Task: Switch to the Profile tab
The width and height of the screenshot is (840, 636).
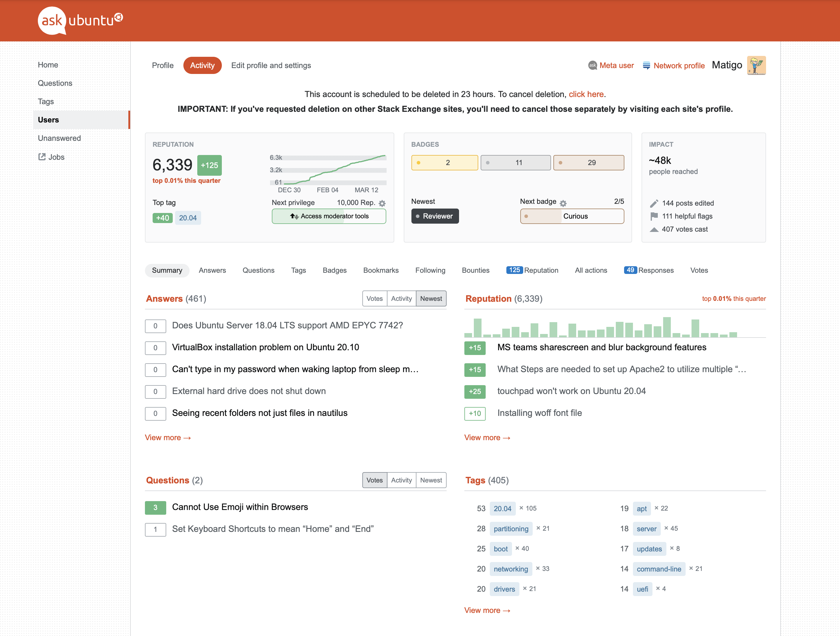Action: (163, 65)
